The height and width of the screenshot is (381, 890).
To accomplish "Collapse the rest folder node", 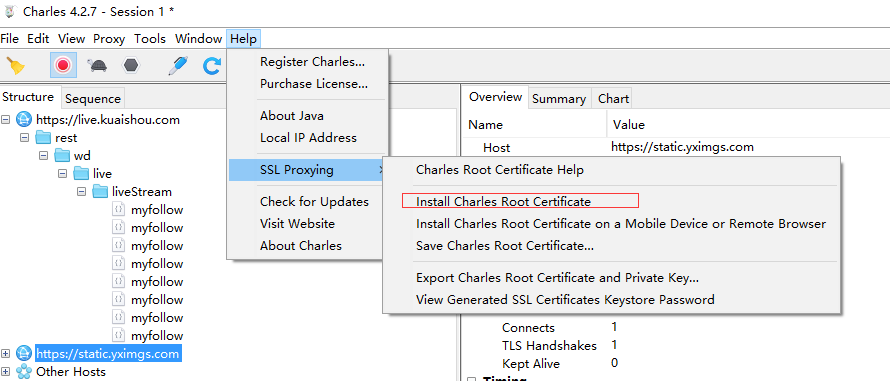I will click(x=24, y=138).
